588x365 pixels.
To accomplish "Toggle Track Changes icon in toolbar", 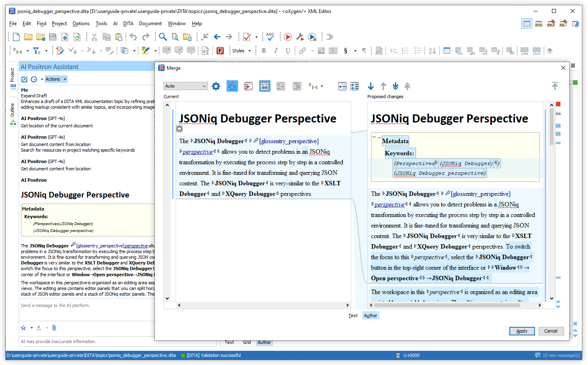I will [x=60, y=51].
